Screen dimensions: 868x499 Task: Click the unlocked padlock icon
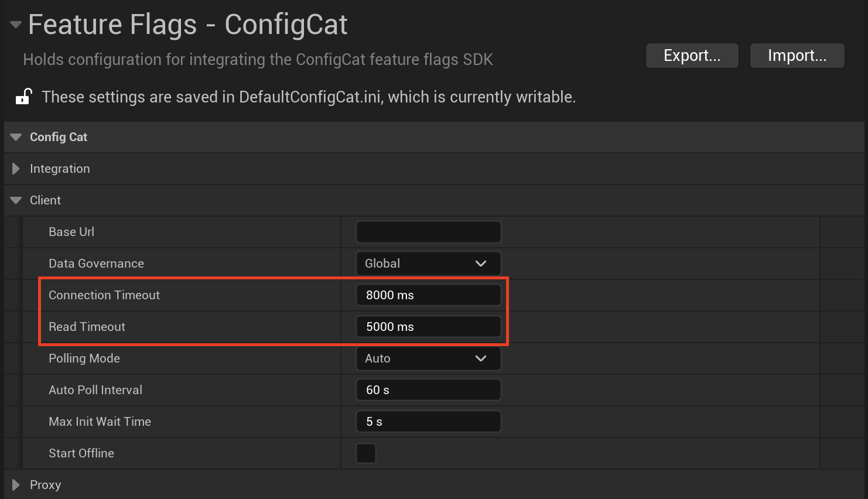[x=23, y=96]
